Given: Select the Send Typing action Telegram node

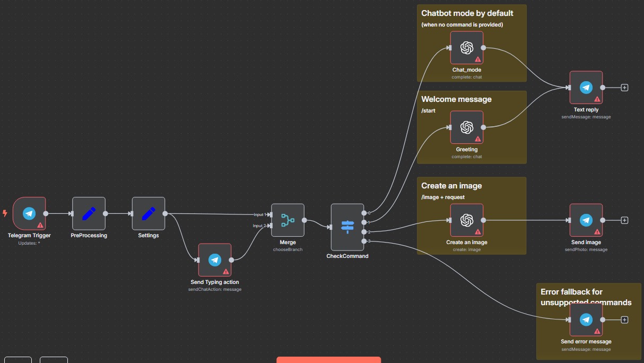Looking at the screenshot, I should (x=215, y=260).
